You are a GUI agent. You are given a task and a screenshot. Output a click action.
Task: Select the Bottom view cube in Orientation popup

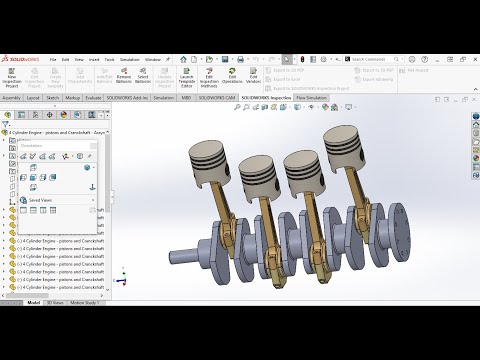tap(33, 187)
